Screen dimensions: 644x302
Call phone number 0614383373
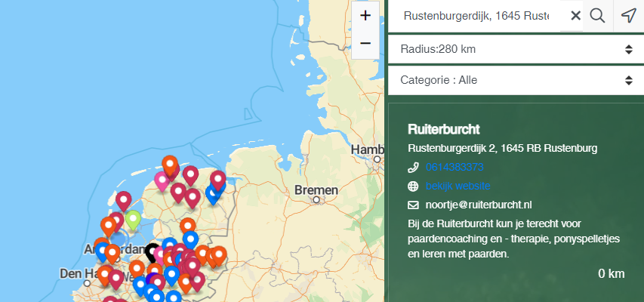tap(454, 167)
